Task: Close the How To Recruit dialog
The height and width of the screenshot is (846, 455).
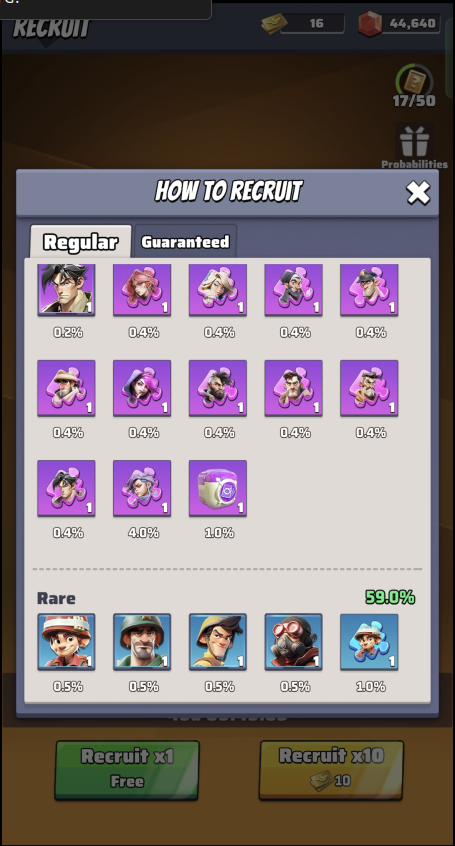Action: click(418, 193)
